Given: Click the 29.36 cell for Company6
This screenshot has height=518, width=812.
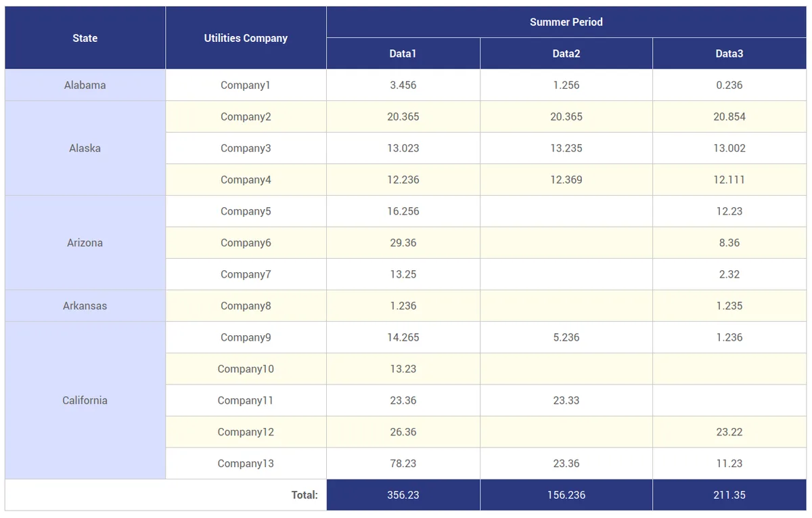Looking at the screenshot, I should click(403, 243).
